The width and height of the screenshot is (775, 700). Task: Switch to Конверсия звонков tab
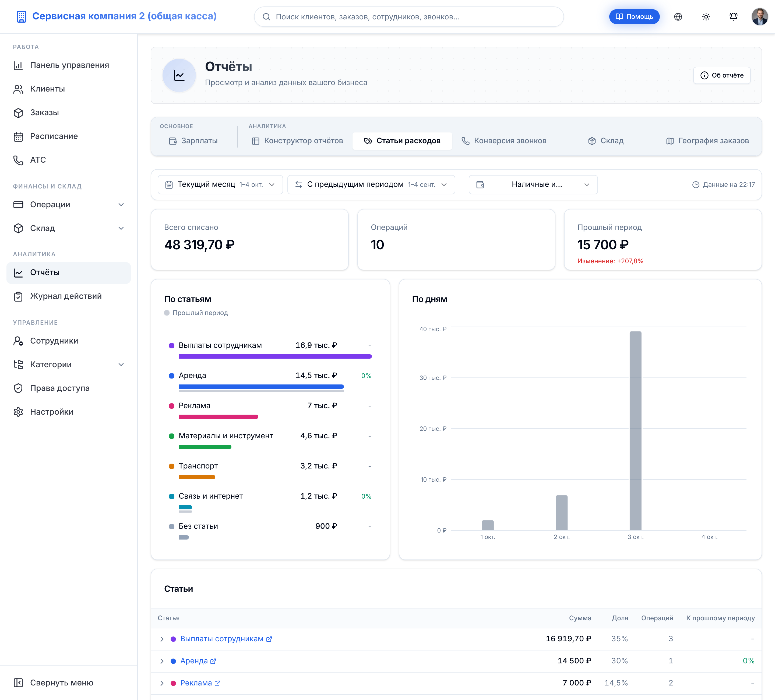504,141
